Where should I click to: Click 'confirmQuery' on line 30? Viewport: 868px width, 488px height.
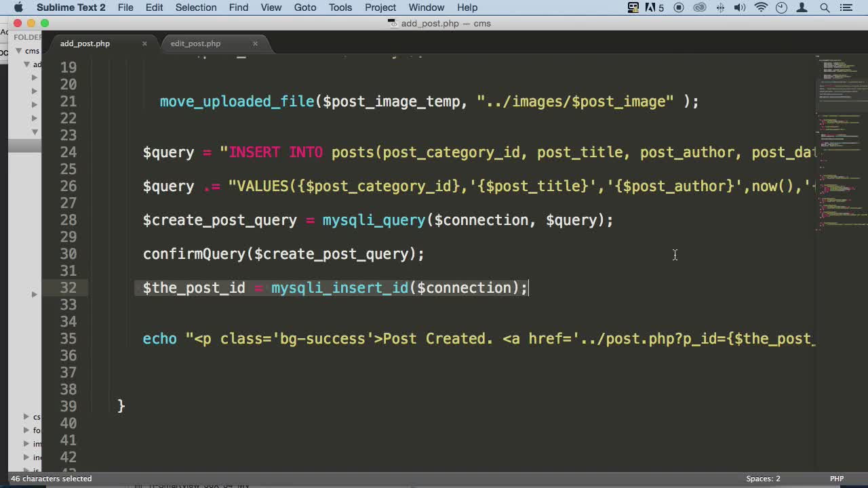click(x=195, y=254)
